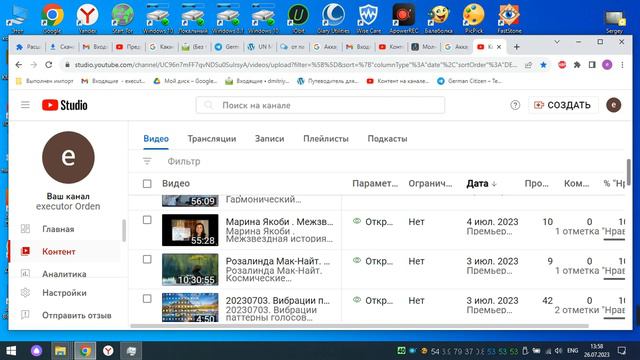Switch to the Подкасты tab
This screenshot has height=360, width=640.
pos(387,139)
